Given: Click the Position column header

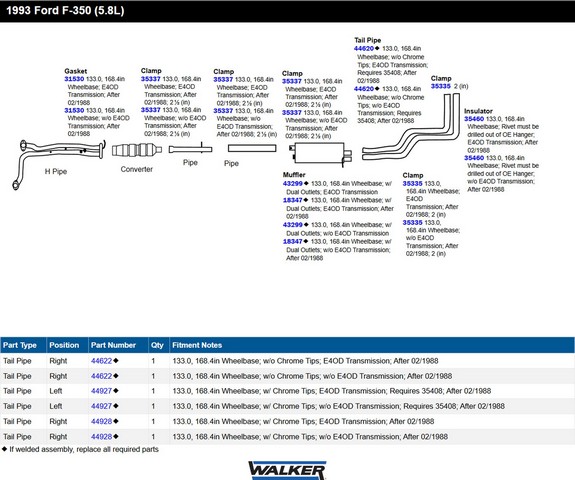Looking at the screenshot, I should [67, 345].
